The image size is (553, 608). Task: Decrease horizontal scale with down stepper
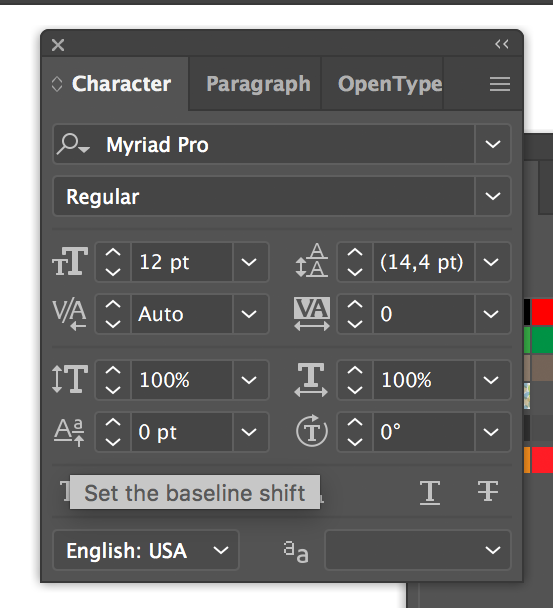point(355,389)
